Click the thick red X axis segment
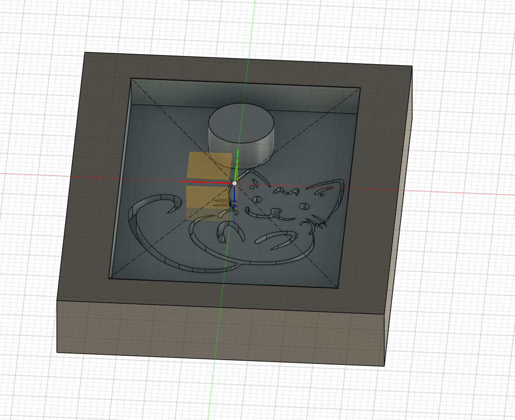The image size is (515, 420). pyautogui.click(x=206, y=182)
